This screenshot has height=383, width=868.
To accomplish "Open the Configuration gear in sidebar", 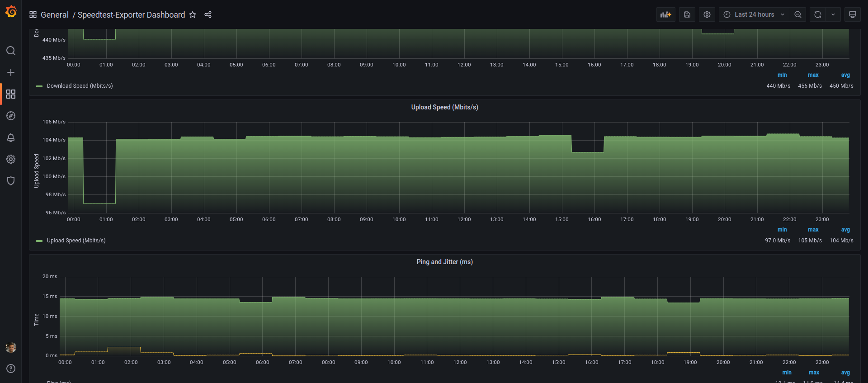I will [x=11, y=159].
